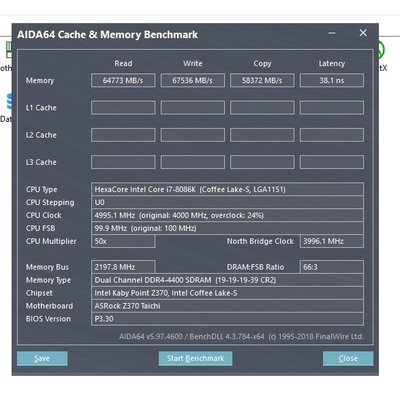
Task: Click the empty L3 Cache Write field
Action: pyautogui.click(x=193, y=162)
